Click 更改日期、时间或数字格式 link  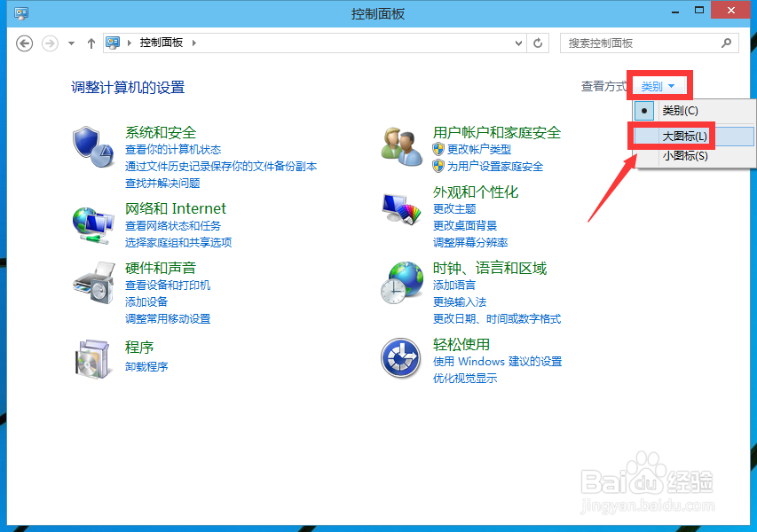coord(497,319)
